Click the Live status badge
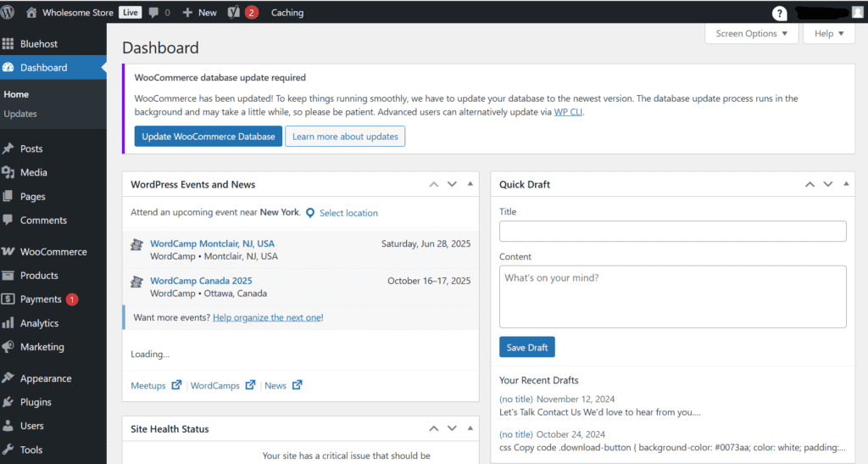The image size is (868, 464). pos(130,12)
